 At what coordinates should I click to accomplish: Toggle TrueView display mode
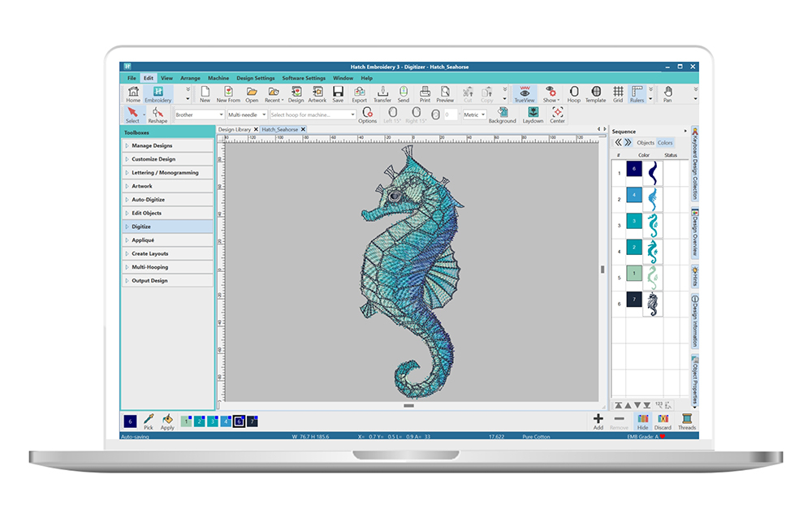523,93
